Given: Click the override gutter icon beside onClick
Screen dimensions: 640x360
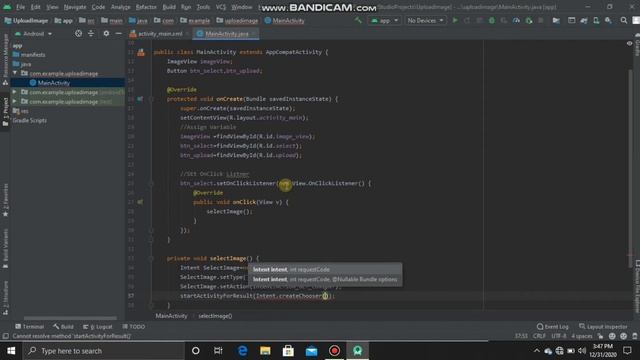Looking at the screenshot, I should [x=140, y=202].
